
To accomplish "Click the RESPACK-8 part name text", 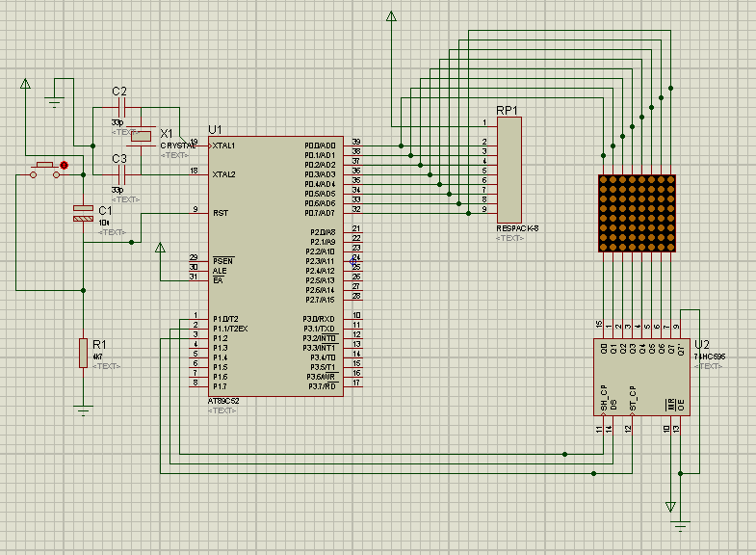I will point(519,228).
